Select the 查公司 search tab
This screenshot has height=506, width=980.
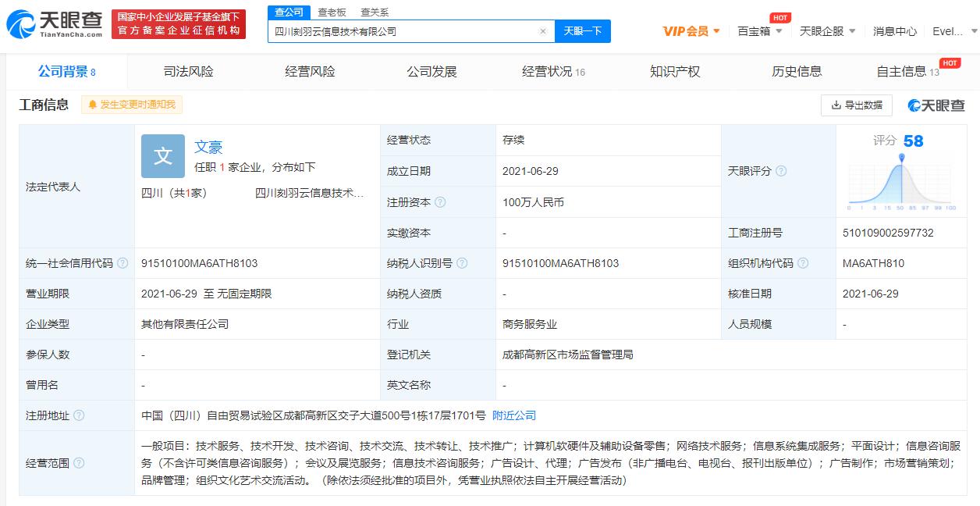[289, 12]
